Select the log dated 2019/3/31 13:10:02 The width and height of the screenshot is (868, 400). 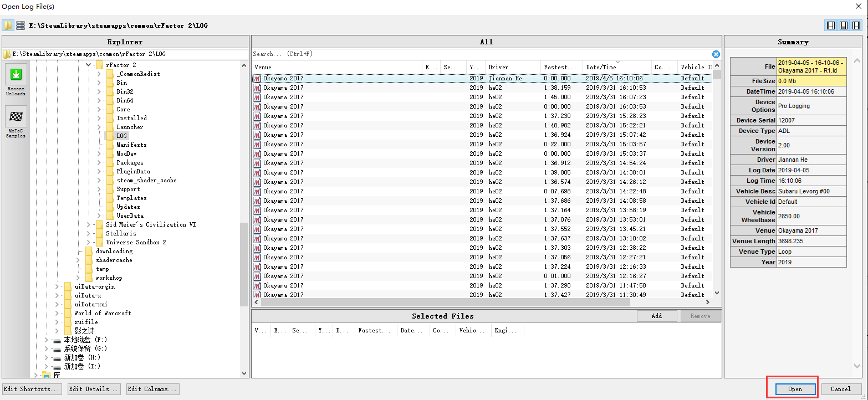point(482,239)
